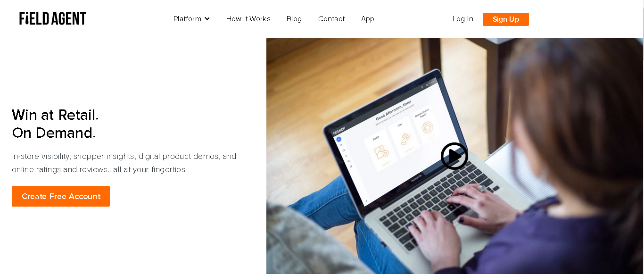Navigate to the Contact page
Viewport: 644px width, 275px height.
click(331, 19)
